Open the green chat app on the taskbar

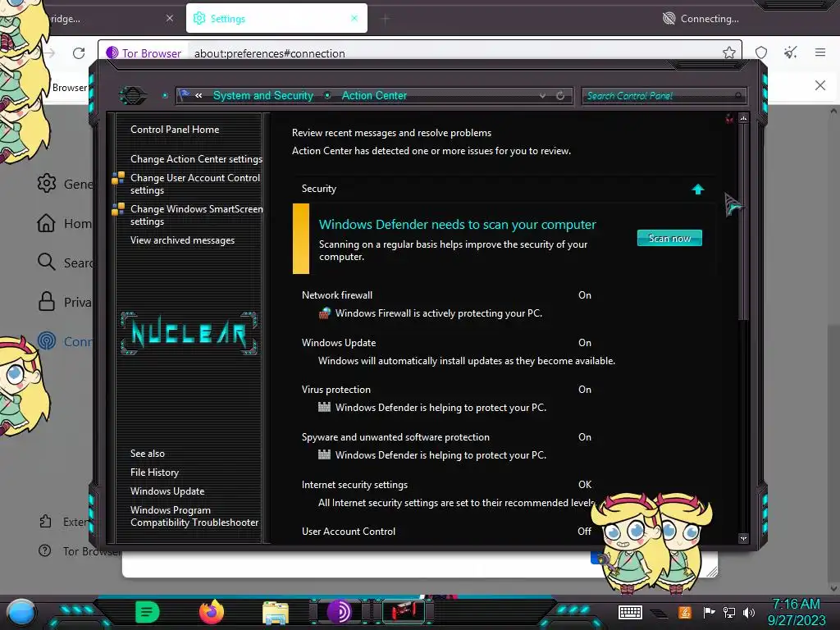pos(148,612)
